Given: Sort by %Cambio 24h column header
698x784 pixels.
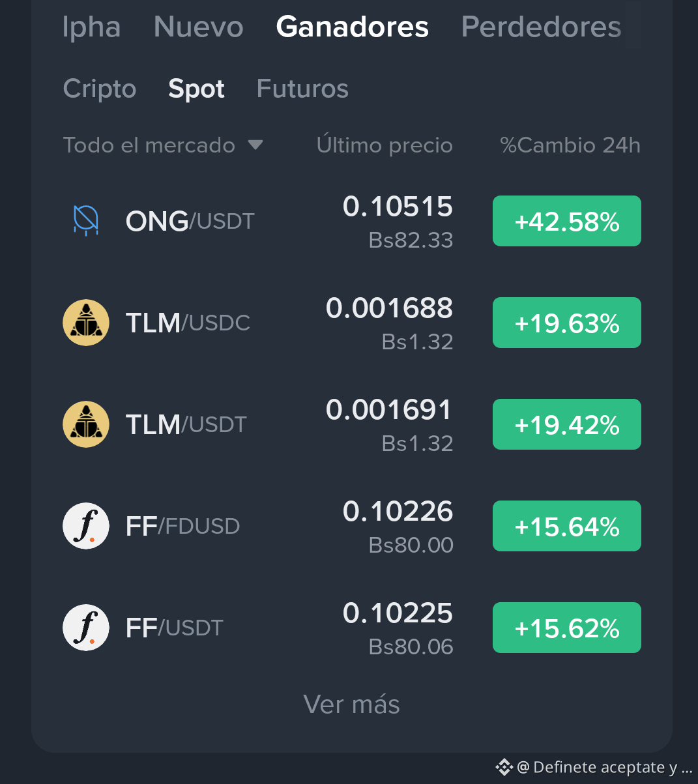Looking at the screenshot, I should coord(570,145).
